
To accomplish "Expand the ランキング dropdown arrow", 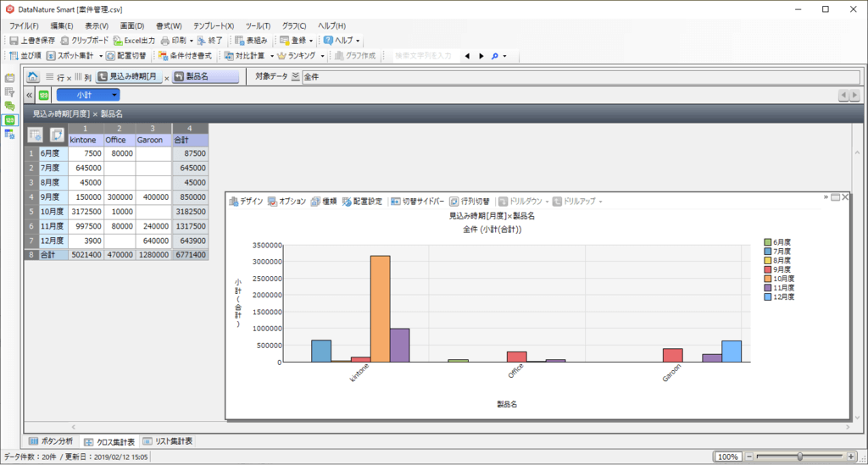I will pos(322,56).
